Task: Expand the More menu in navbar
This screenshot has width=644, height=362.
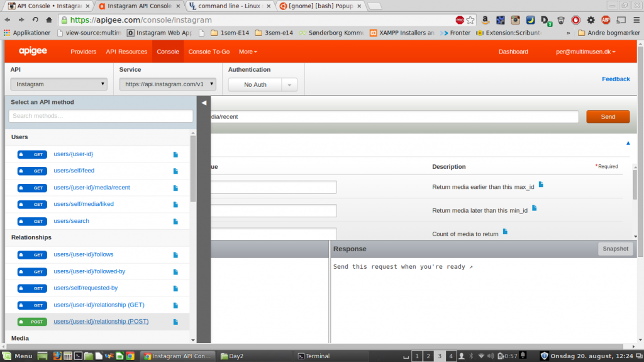Action: (x=248, y=52)
